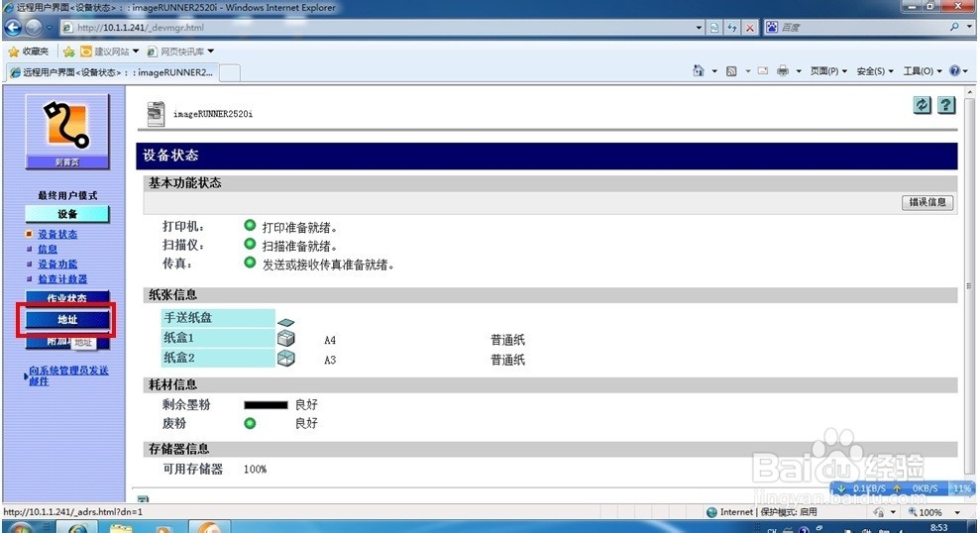
Task: Click the 可用存储器 100% value
Action: click(x=255, y=470)
